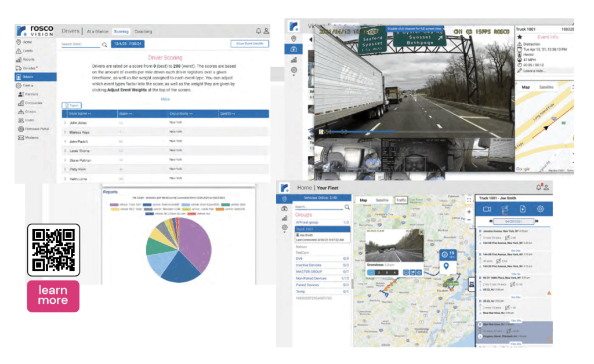594x364 pixels.
Task: Click the settings gear in the Truck 1001 panel
Action: (x=541, y=209)
